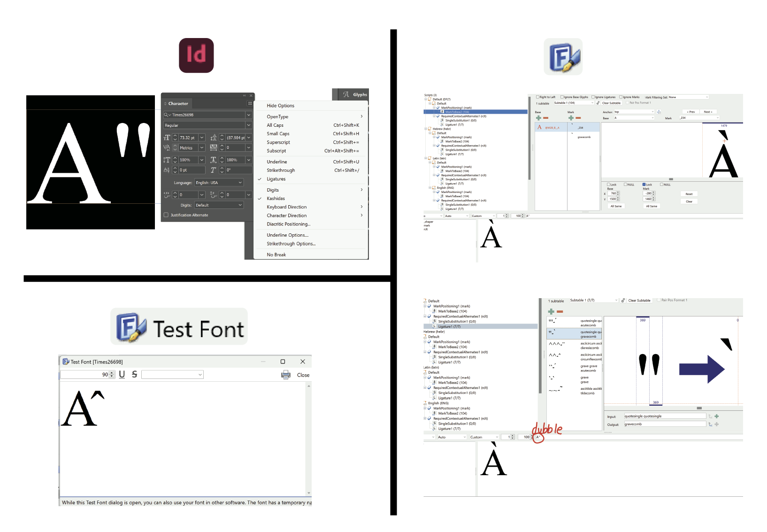Click glyph picker icon beside Output field
The height and width of the screenshot is (532, 767).
tap(711, 424)
